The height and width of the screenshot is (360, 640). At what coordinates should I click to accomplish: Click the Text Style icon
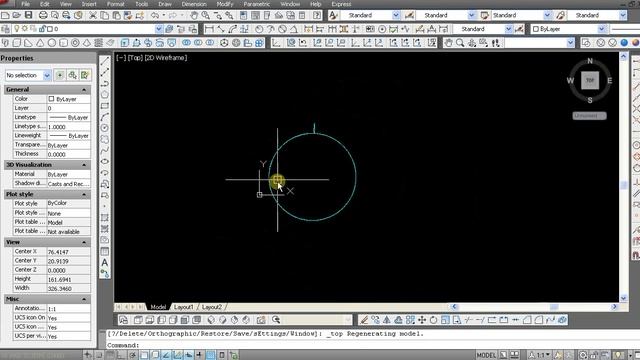(333, 16)
